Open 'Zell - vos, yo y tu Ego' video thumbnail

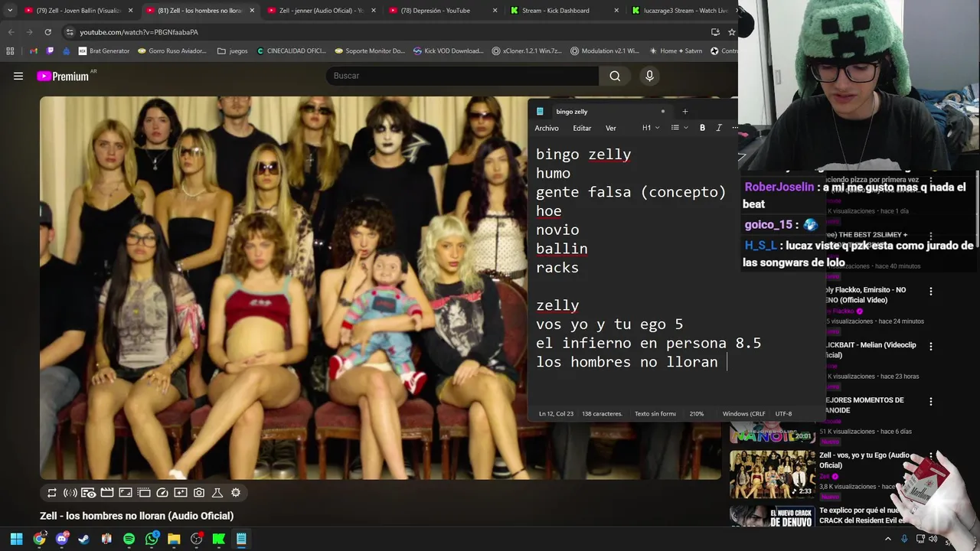click(773, 474)
